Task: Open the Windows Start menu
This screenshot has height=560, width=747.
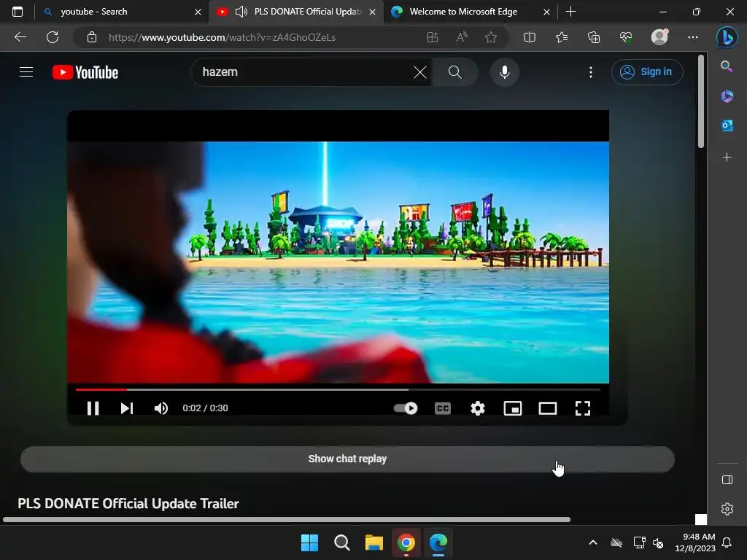Action: pyautogui.click(x=309, y=542)
